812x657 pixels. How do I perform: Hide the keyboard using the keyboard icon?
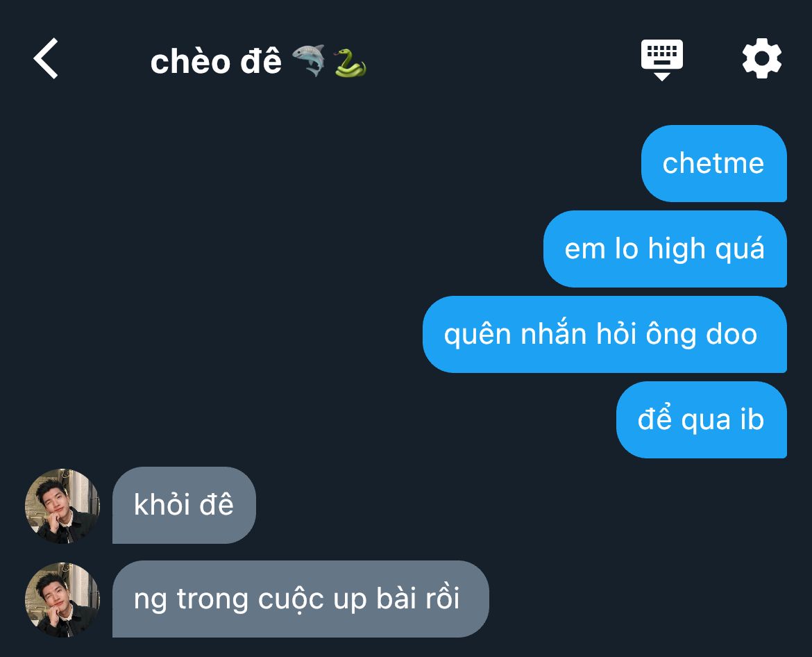point(662,60)
